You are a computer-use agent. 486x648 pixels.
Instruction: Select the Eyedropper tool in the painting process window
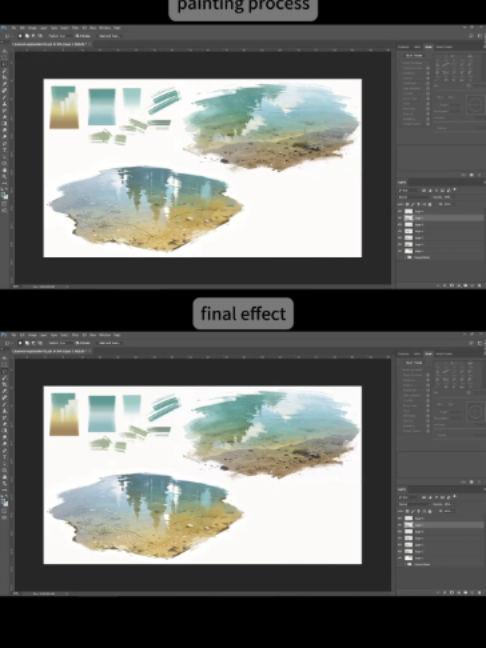point(5,83)
